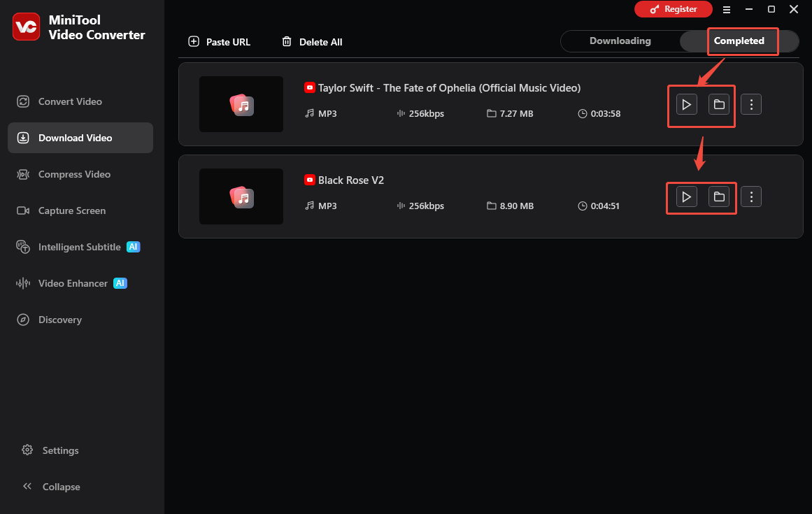This screenshot has height=514, width=812.
Task: Click the '8.90 MB' file size
Action: tap(516, 206)
